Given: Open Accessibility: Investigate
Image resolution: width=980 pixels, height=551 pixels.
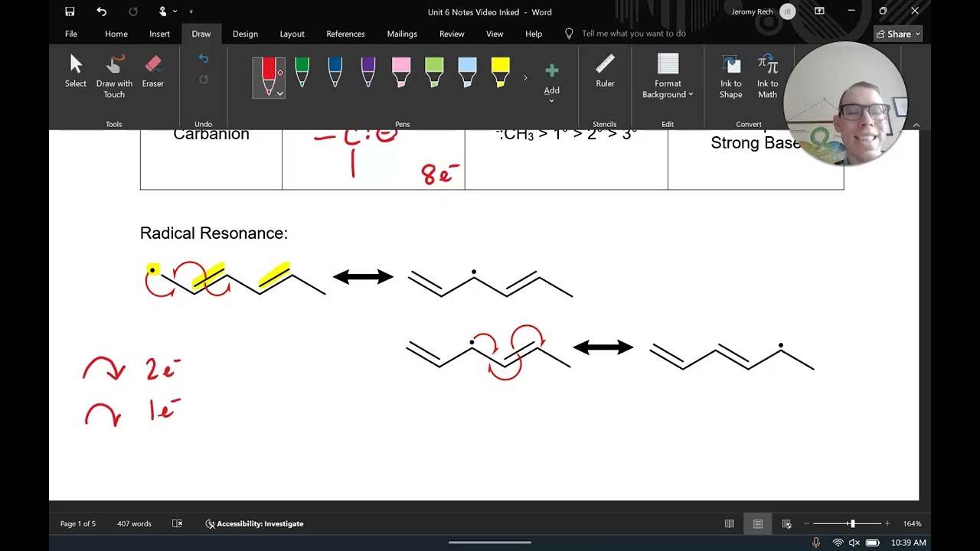Looking at the screenshot, I should pos(254,523).
